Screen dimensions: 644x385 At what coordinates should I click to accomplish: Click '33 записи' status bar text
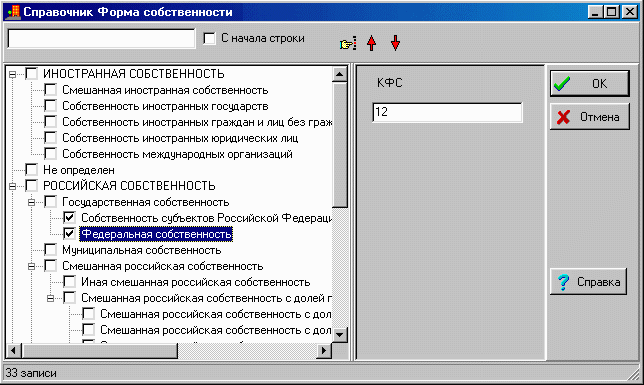(31, 373)
